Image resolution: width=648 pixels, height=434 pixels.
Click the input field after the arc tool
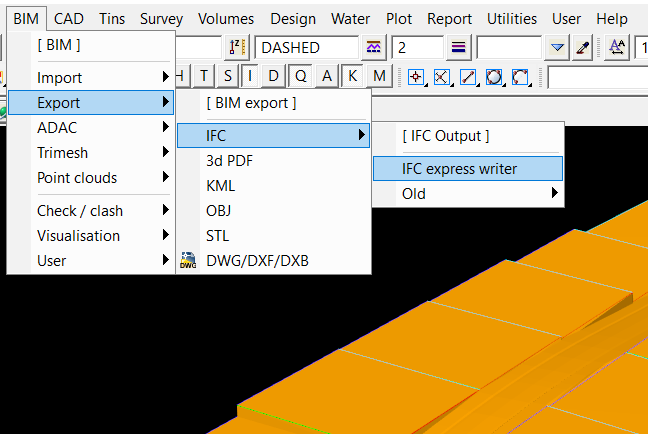point(598,77)
